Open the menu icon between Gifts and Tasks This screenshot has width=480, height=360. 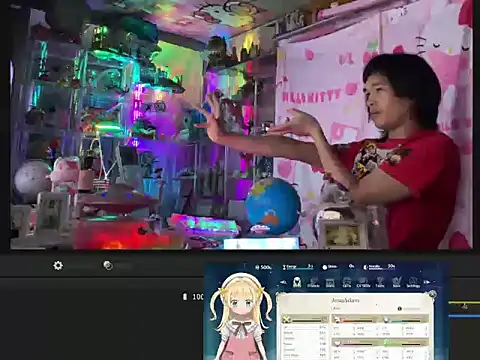[x=363, y=283]
